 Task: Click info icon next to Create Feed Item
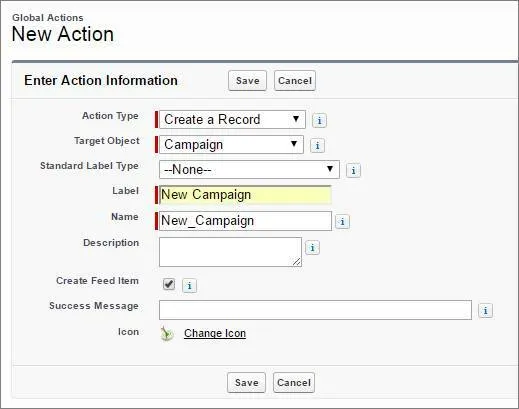[189, 286]
